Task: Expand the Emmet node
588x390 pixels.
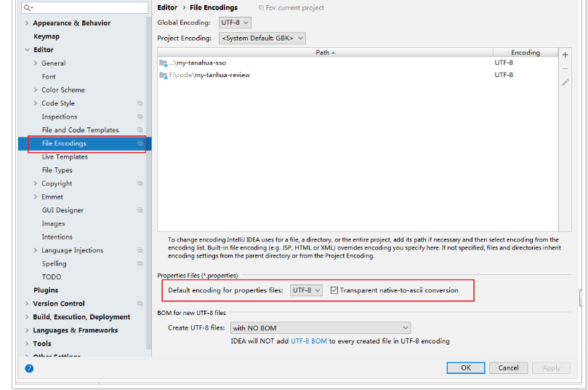Action: (x=36, y=196)
